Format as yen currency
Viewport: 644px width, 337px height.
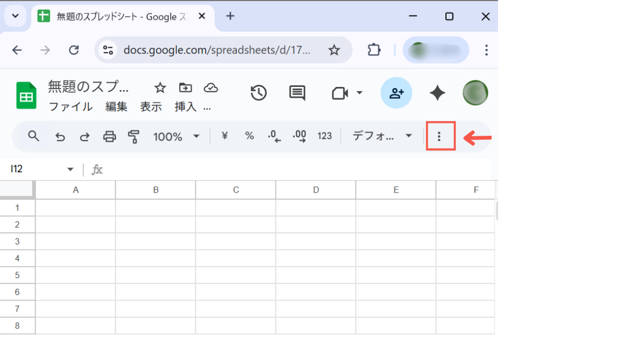[225, 136]
